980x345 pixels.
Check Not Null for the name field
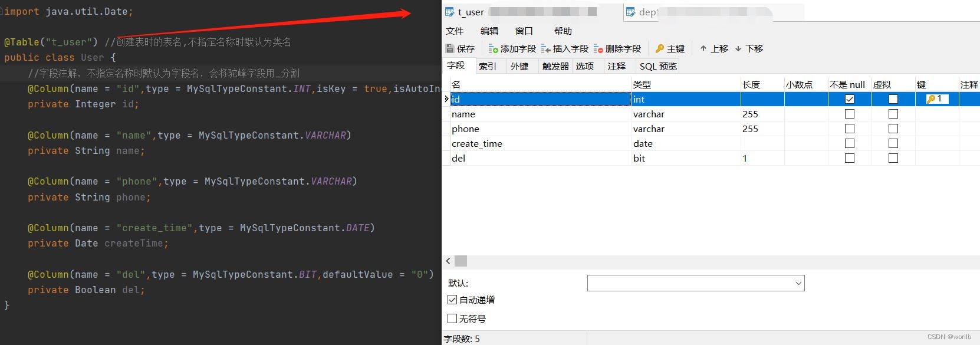click(x=850, y=114)
